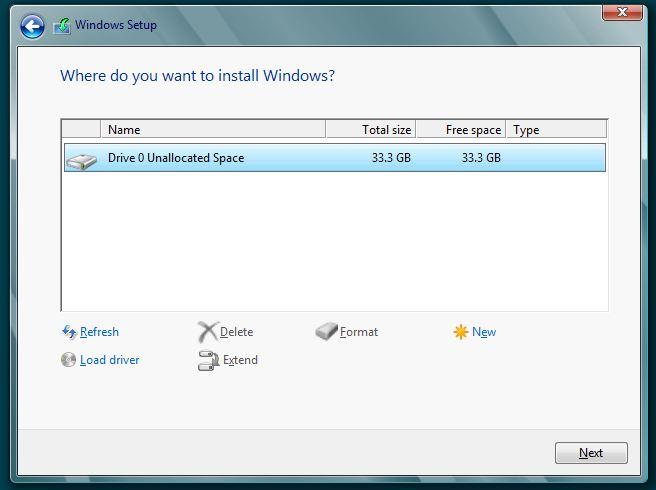This screenshot has height=490, width=656.
Task: Click the Load driver link text
Action: click(x=109, y=360)
